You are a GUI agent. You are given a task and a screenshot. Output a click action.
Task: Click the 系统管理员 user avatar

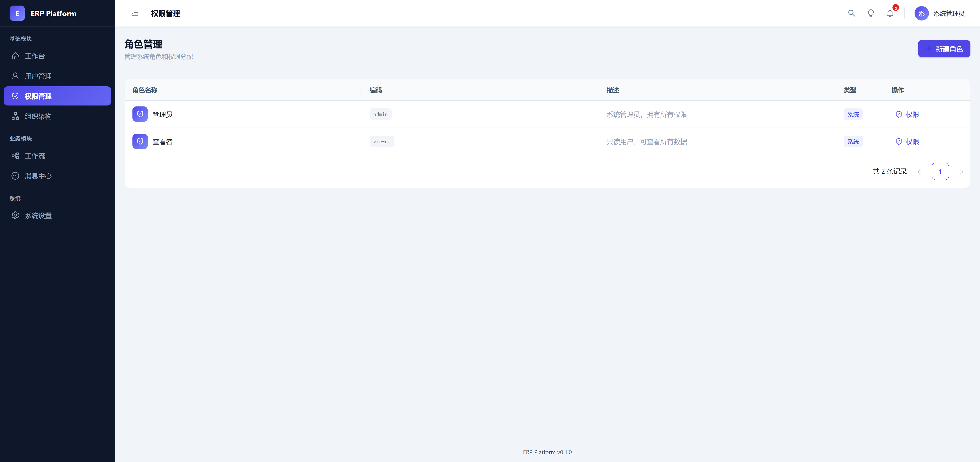(921, 13)
